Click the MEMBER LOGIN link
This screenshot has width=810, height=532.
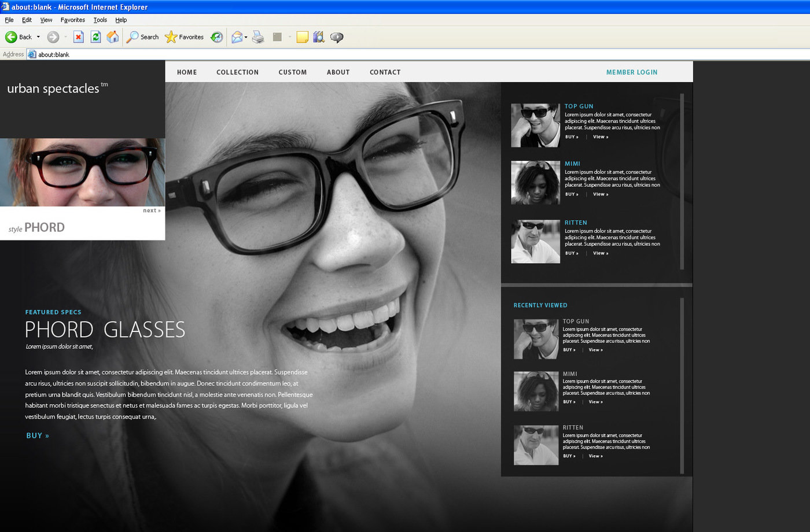pyautogui.click(x=631, y=72)
